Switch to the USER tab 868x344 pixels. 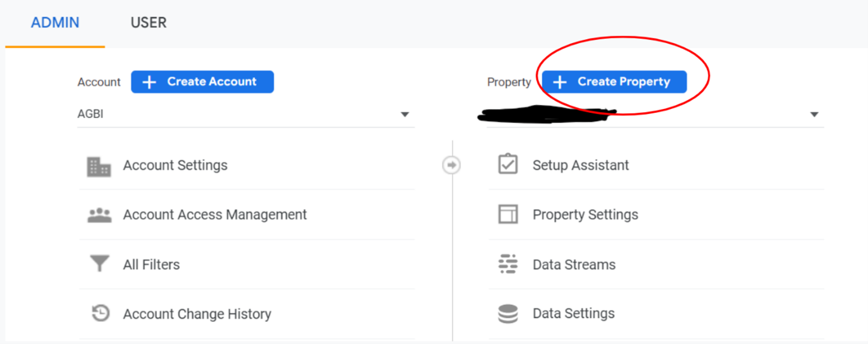(x=149, y=23)
